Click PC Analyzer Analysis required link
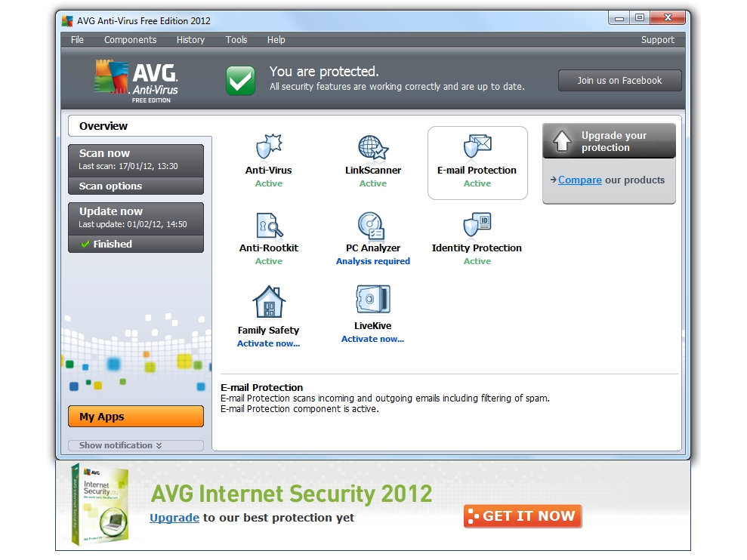The height and width of the screenshot is (560, 747). point(373,261)
